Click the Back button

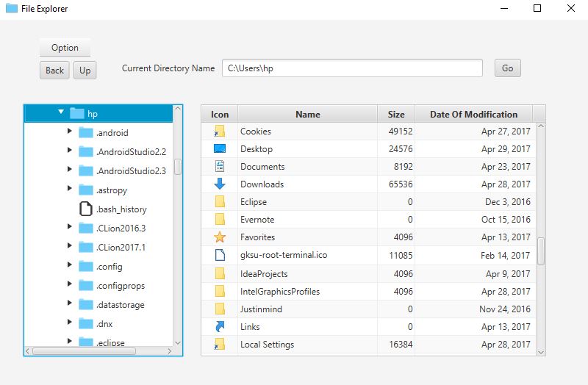(54, 70)
